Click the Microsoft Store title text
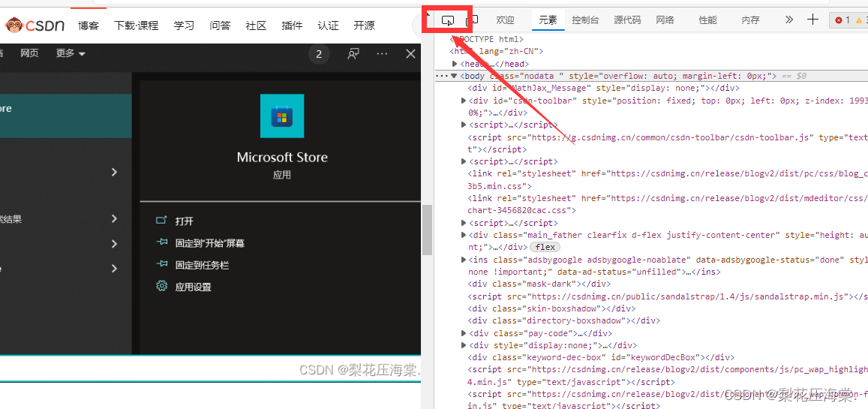Screen dimensions: 868x409 (282, 158)
